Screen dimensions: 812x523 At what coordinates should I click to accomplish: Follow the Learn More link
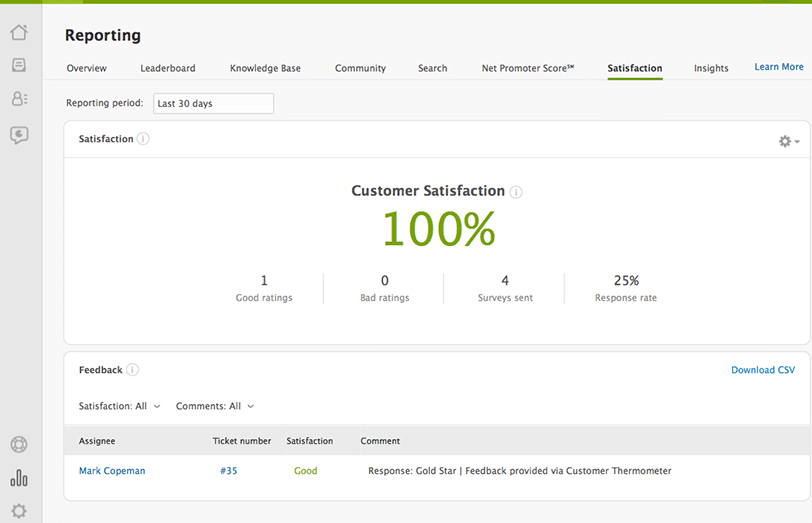(x=779, y=67)
